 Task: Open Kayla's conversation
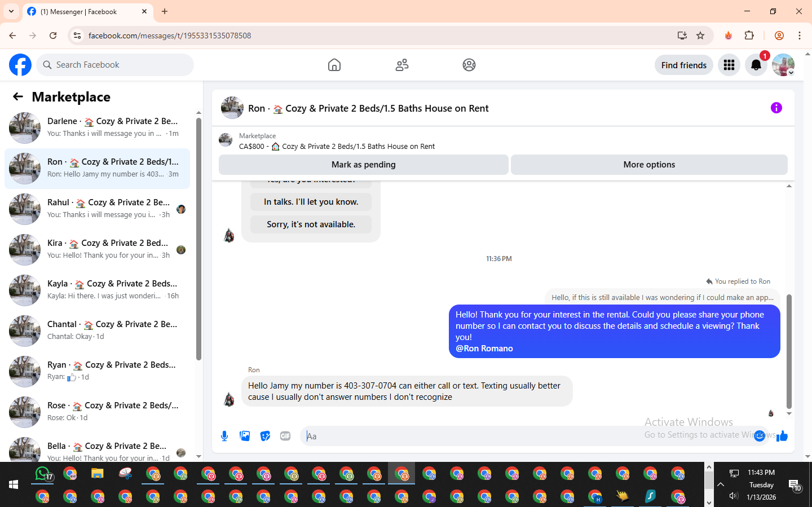point(97,290)
